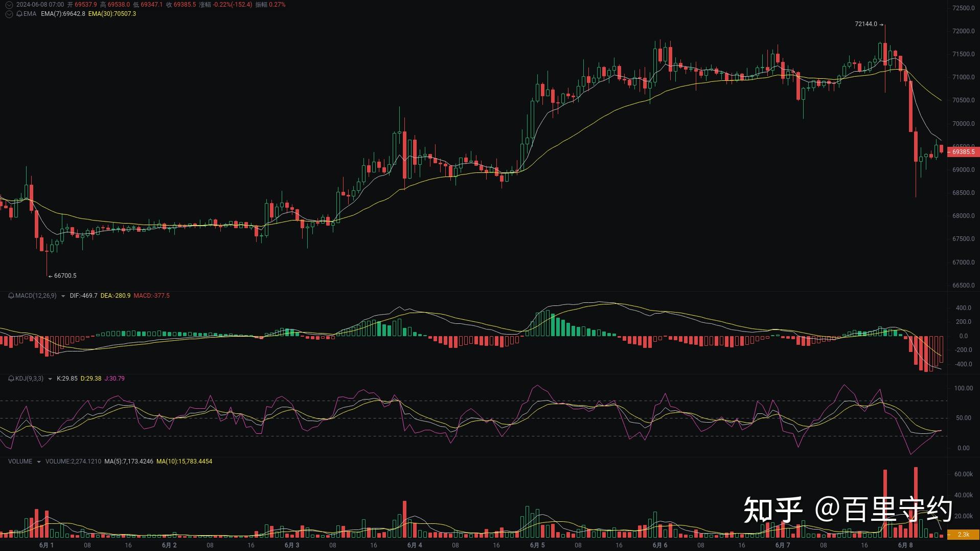This screenshot has height=551, width=980.
Task: Click the 6月 1 date label
Action: (47, 545)
